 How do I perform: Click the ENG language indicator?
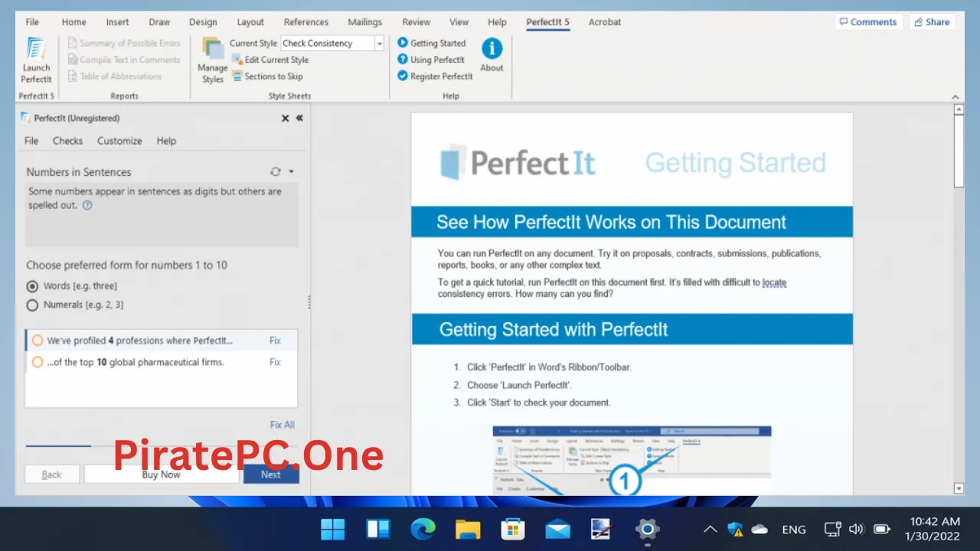(x=794, y=529)
